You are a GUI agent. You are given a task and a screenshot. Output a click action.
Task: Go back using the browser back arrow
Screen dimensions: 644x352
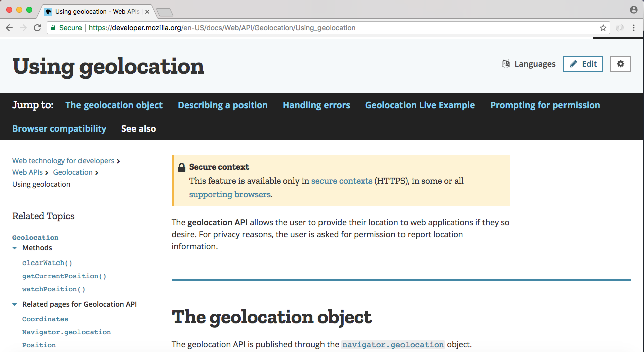point(9,28)
